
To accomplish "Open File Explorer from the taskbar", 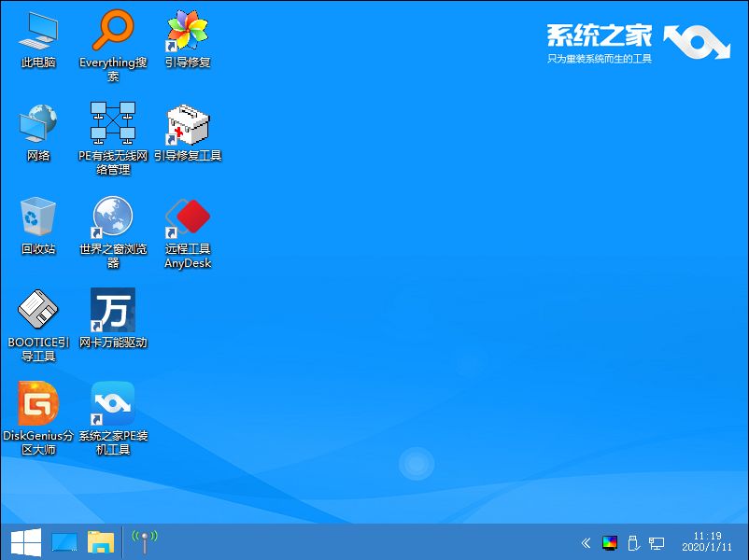I will coord(101,542).
